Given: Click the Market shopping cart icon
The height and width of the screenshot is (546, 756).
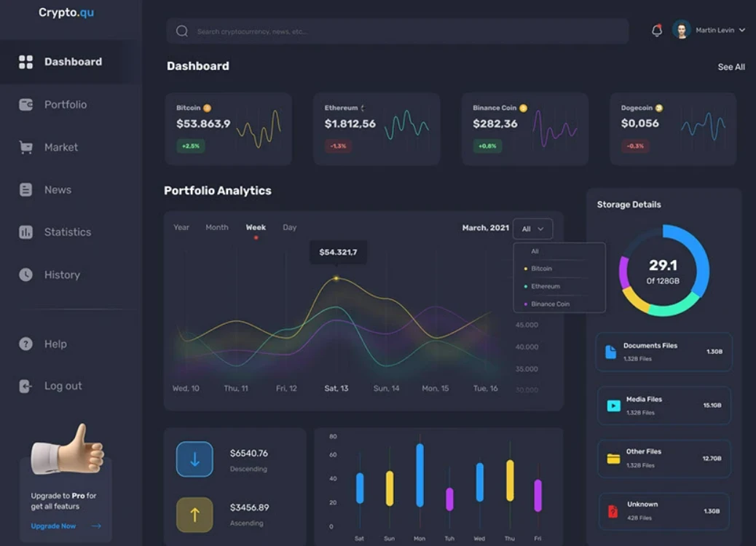Looking at the screenshot, I should click(x=25, y=147).
